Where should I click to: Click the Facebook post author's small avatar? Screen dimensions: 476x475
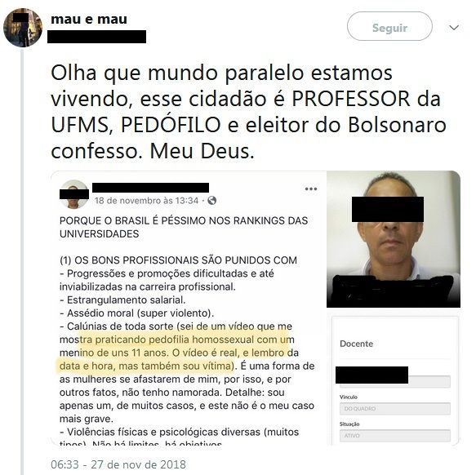coord(74,194)
